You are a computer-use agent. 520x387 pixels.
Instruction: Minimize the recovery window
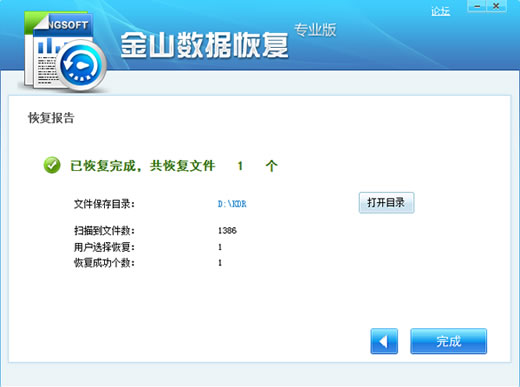coord(477,6)
